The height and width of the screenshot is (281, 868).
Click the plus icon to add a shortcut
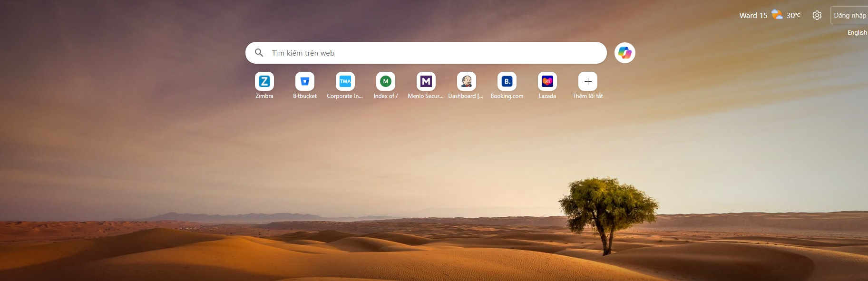tap(587, 81)
